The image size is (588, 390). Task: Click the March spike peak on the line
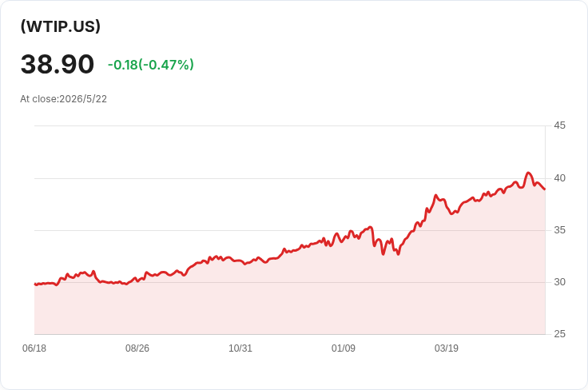(435, 195)
